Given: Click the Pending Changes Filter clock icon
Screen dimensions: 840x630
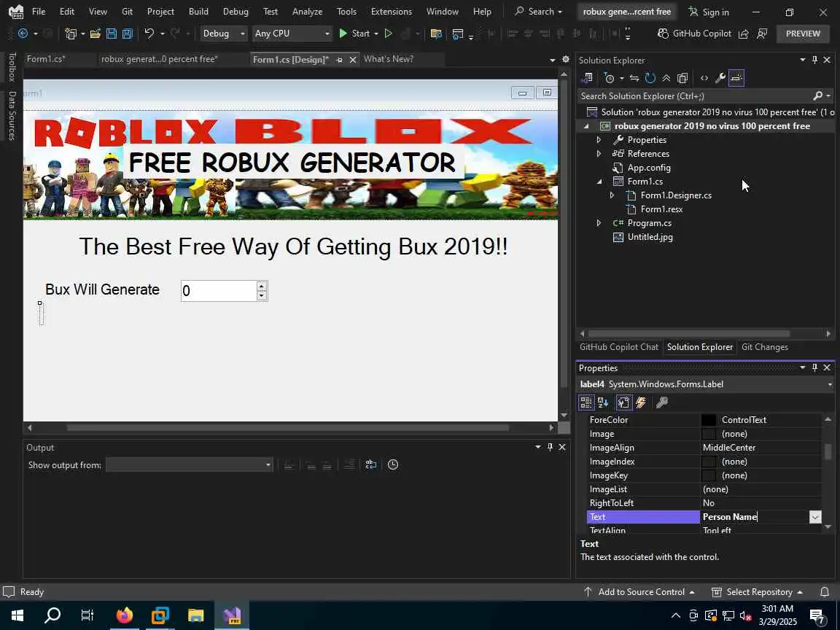Looking at the screenshot, I should click(609, 78).
